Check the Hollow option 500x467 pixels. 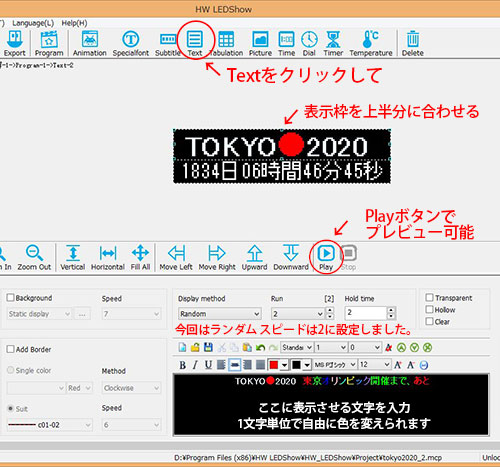(x=429, y=309)
